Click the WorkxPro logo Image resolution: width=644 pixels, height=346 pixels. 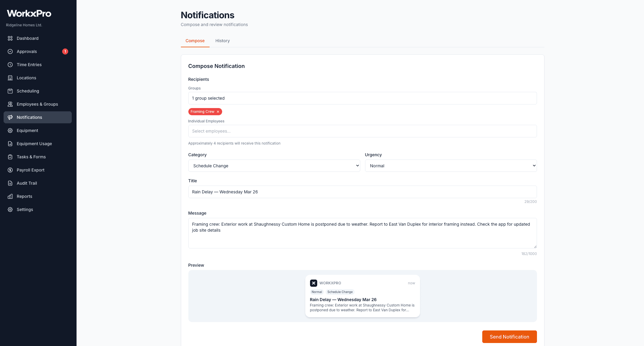(x=28, y=13)
